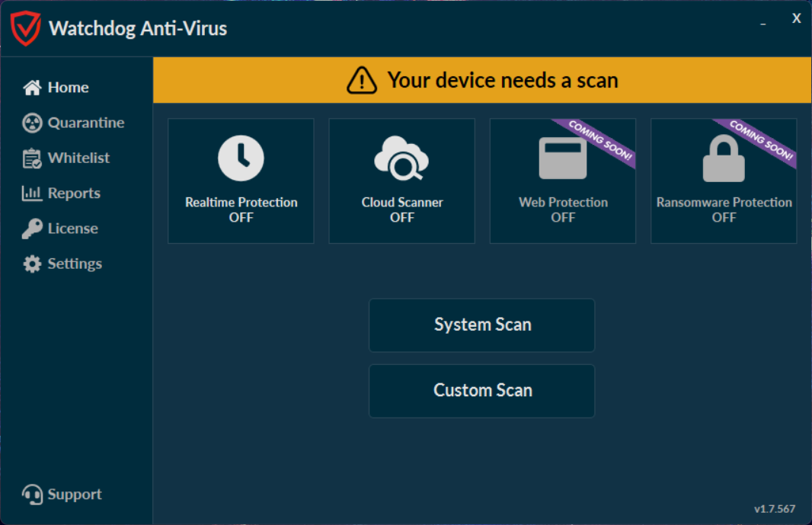This screenshot has height=525, width=812.
Task: Click the version number v1.7.567
Action: (775, 509)
